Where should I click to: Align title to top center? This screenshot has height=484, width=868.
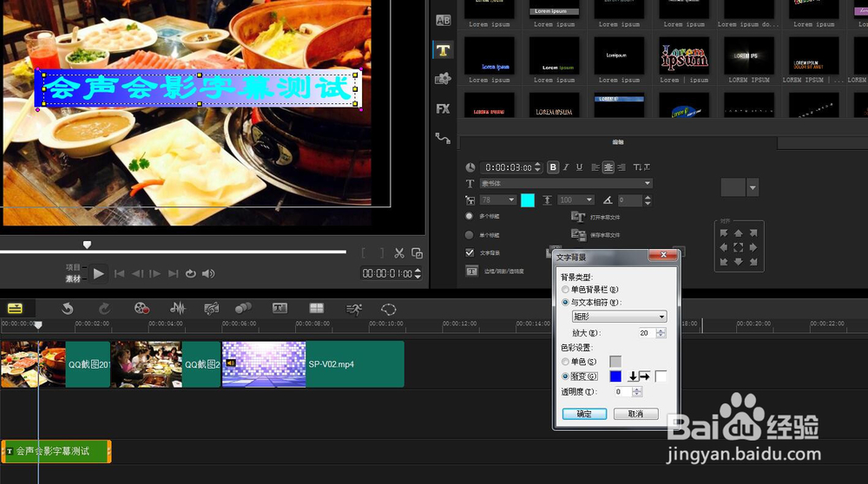739,232
